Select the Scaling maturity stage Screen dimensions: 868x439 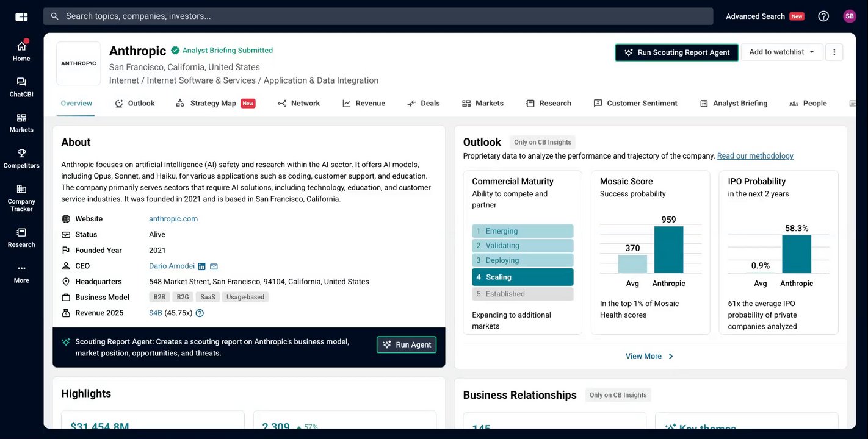(523, 277)
